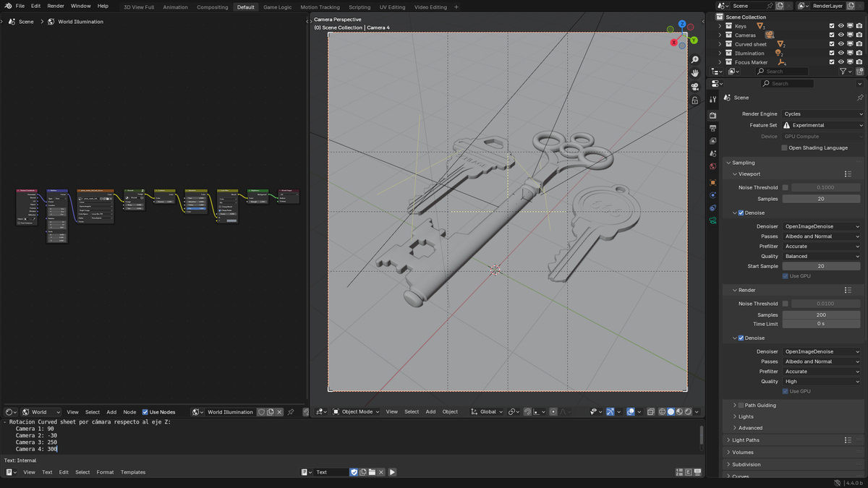Screen dimensions: 868x488
Task: Click the Render Samples 200 field
Action: click(x=821, y=314)
